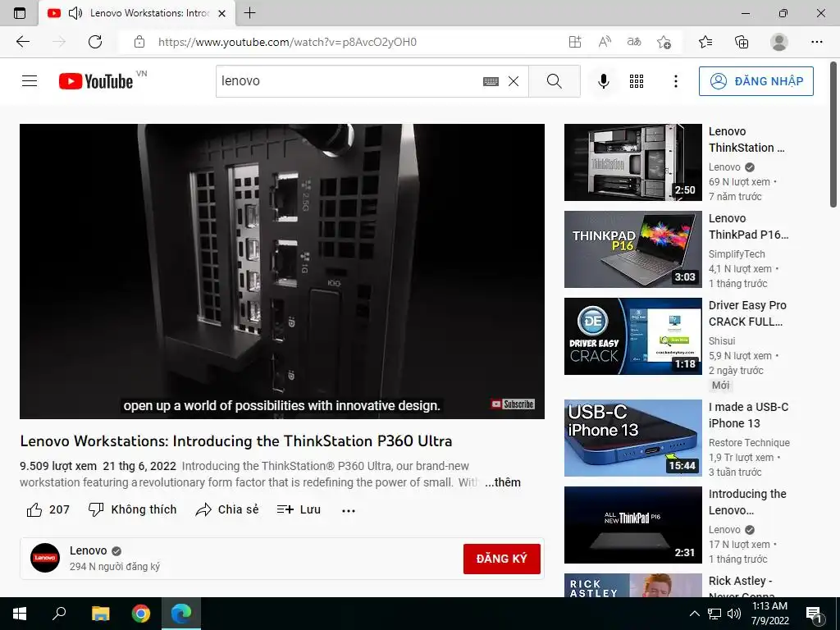This screenshot has width=840, height=630.
Task: Open more actions ellipsis under video
Action: pyautogui.click(x=348, y=510)
